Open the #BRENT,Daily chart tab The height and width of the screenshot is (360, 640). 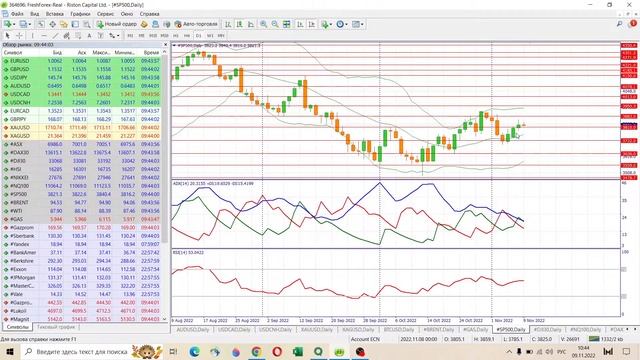tap(438, 329)
